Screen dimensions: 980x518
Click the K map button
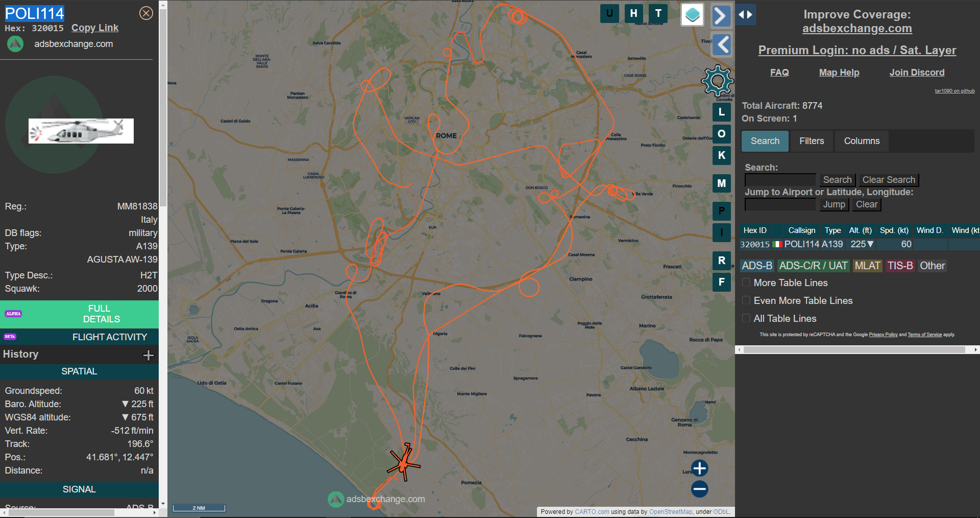722,155
